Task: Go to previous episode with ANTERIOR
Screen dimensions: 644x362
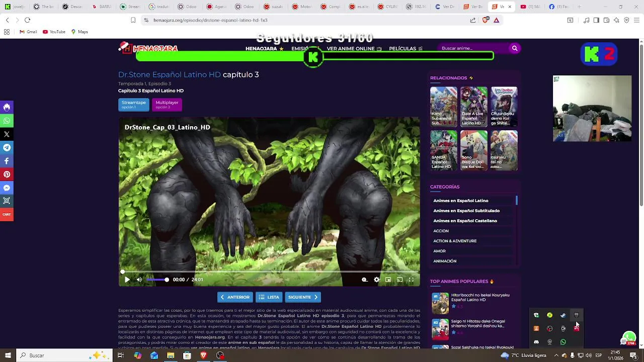Action: point(235,297)
